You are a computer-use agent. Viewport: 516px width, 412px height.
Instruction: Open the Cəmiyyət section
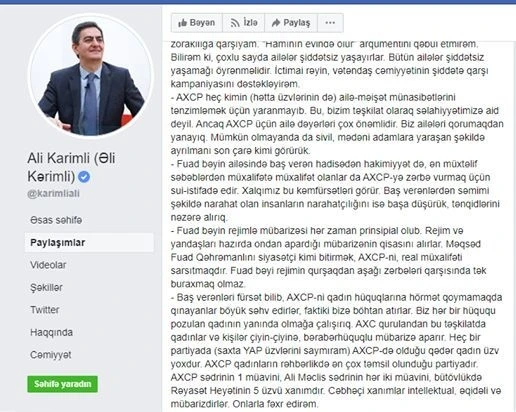click(51, 355)
